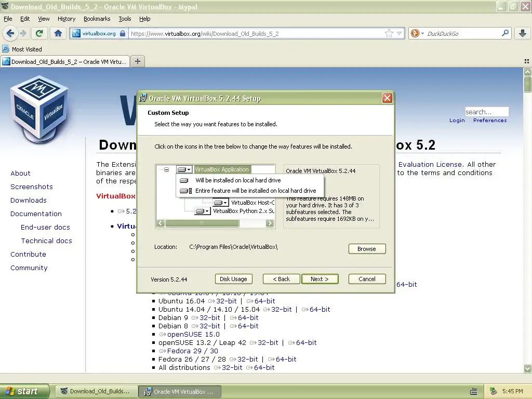The width and height of the screenshot is (532, 399).
Task: Open Technical docs link
Action: coord(46,241)
